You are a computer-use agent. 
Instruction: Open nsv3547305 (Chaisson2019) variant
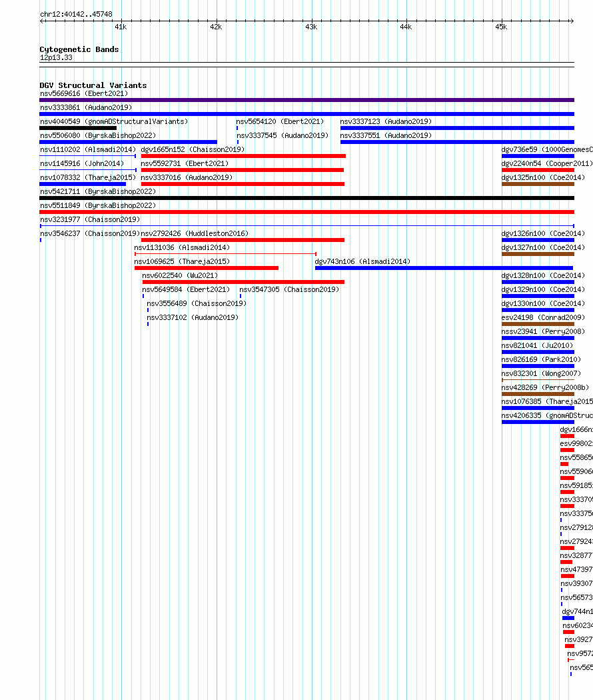pyautogui.click(x=289, y=289)
